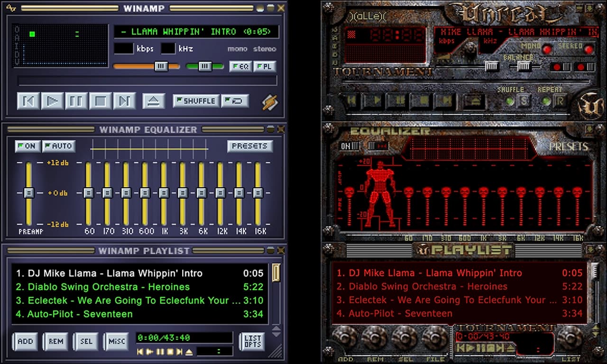Viewport: 607px width, 364px height.
Task: Toggle the S shuffle button in Unreal skin
Action: pyautogui.click(x=524, y=101)
